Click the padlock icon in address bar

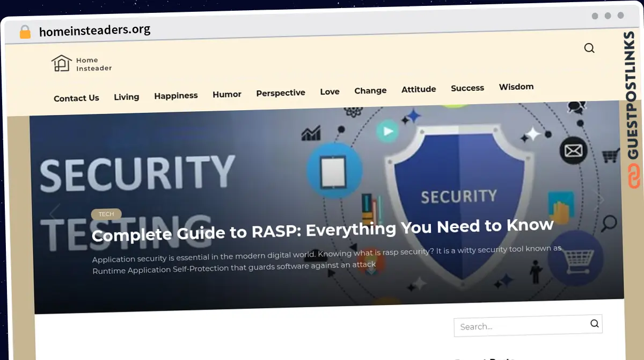[x=25, y=32]
